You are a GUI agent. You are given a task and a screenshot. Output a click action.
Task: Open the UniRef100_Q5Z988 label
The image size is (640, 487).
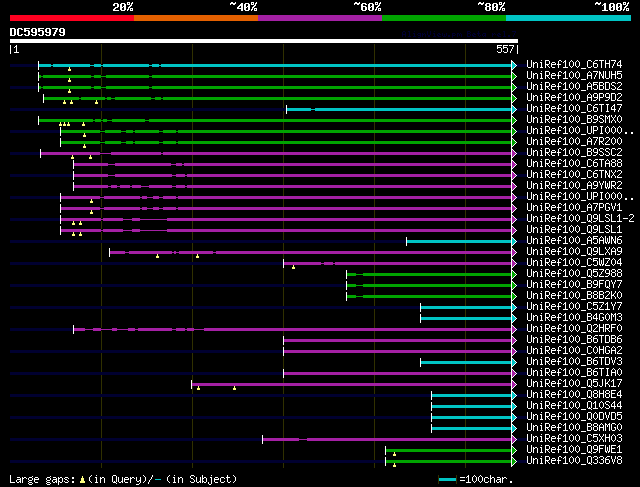click(574, 274)
